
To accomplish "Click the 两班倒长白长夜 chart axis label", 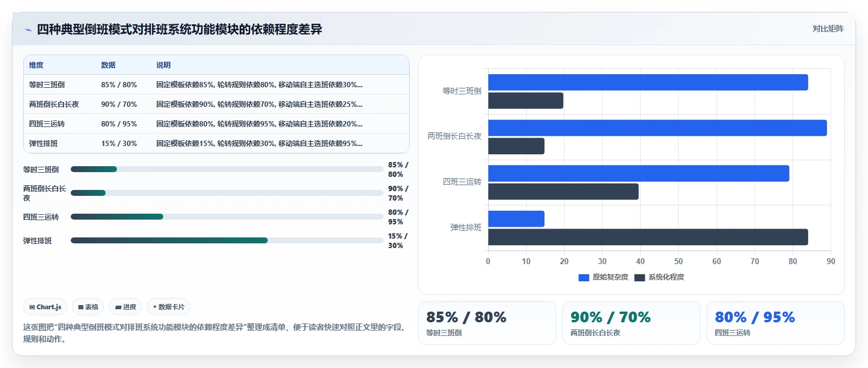I will [454, 136].
